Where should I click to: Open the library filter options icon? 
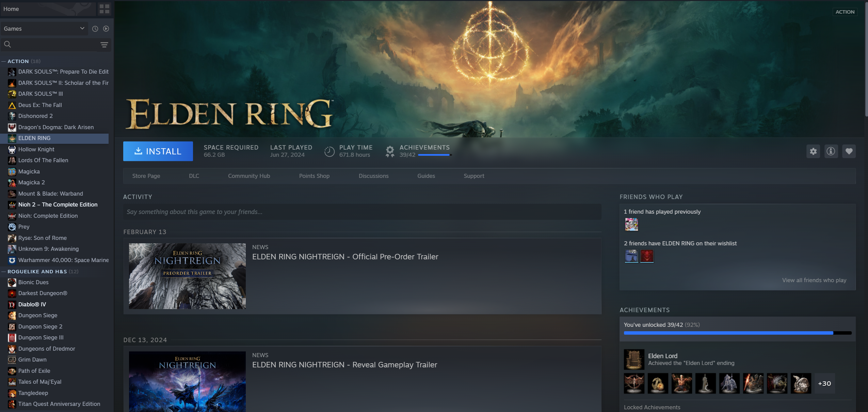point(104,45)
